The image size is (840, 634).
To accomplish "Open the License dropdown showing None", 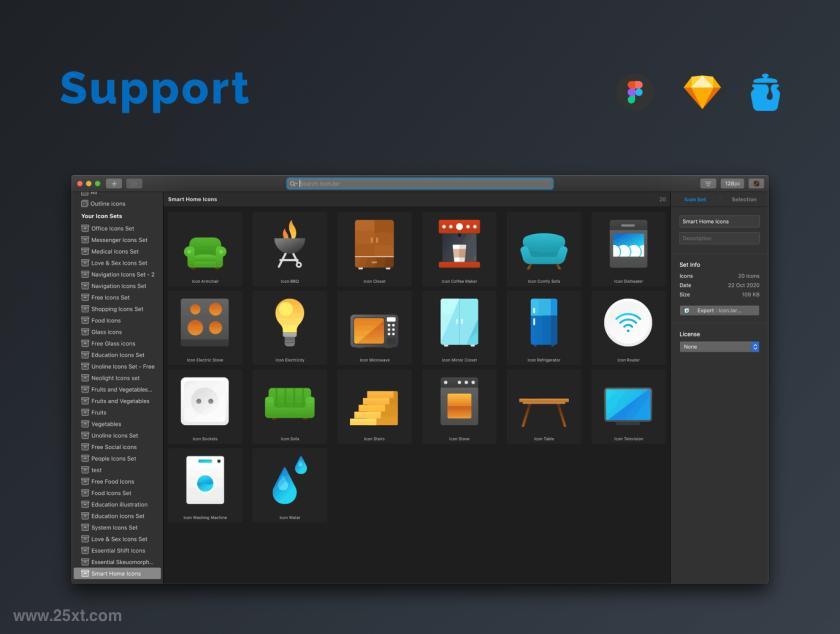I will coord(719,347).
